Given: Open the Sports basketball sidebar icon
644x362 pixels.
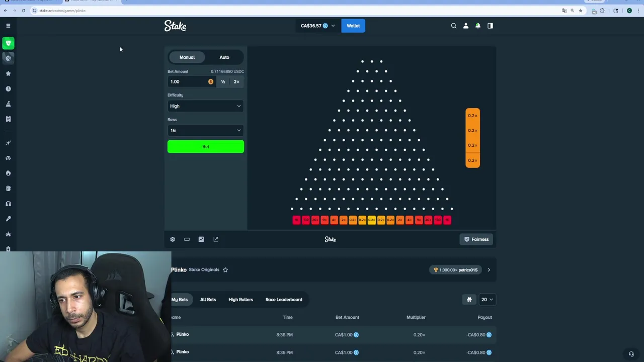Looking at the screenshot, I should 8,58.
